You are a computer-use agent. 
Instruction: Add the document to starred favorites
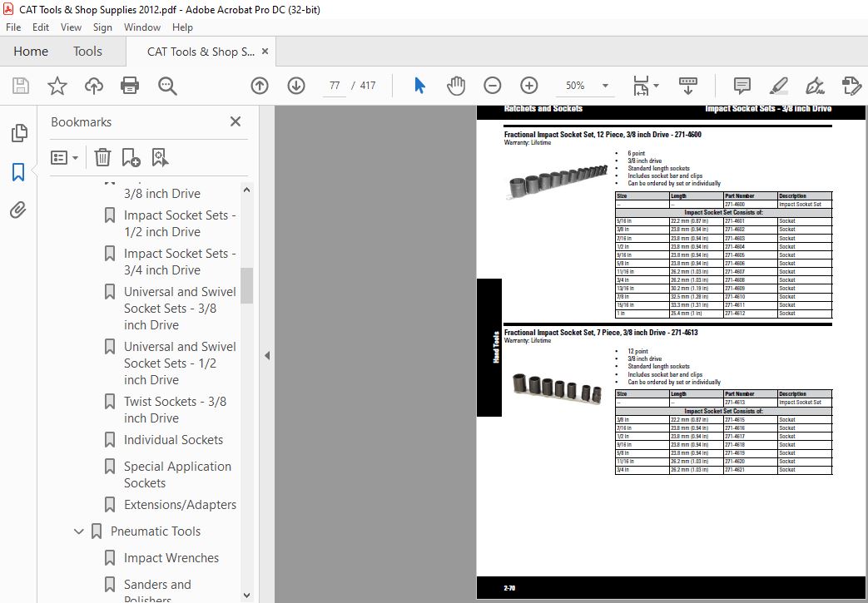57,86
